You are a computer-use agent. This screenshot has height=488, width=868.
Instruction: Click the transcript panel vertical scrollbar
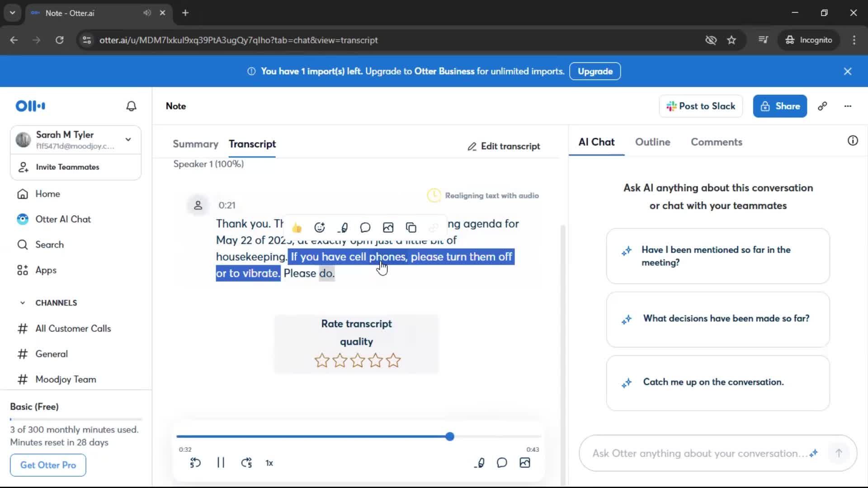(563, 354)
